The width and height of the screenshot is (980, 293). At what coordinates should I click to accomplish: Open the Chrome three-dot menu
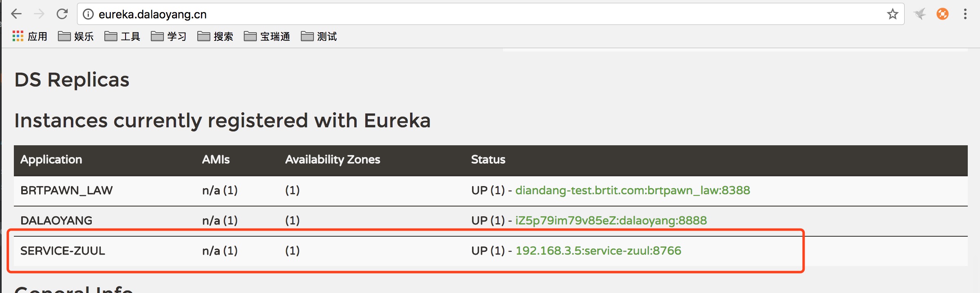click(x=965, y=14)
